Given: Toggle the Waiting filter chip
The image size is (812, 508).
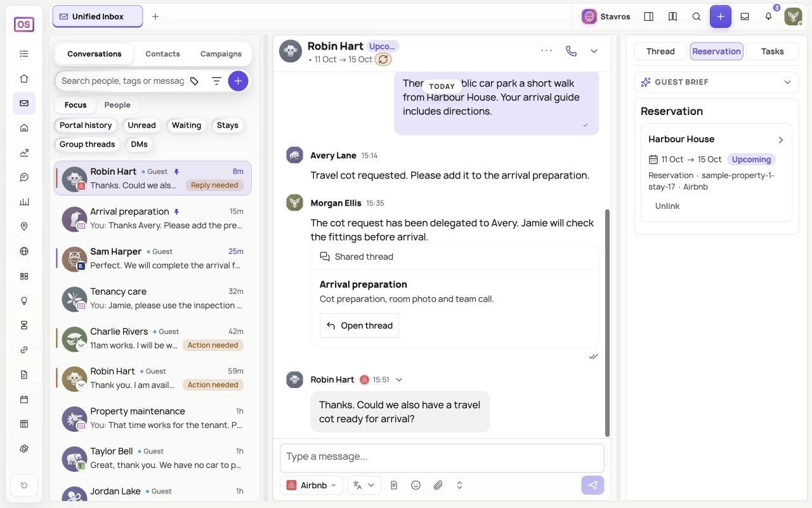Looking at the screenshot, I should tap(187, 125).
